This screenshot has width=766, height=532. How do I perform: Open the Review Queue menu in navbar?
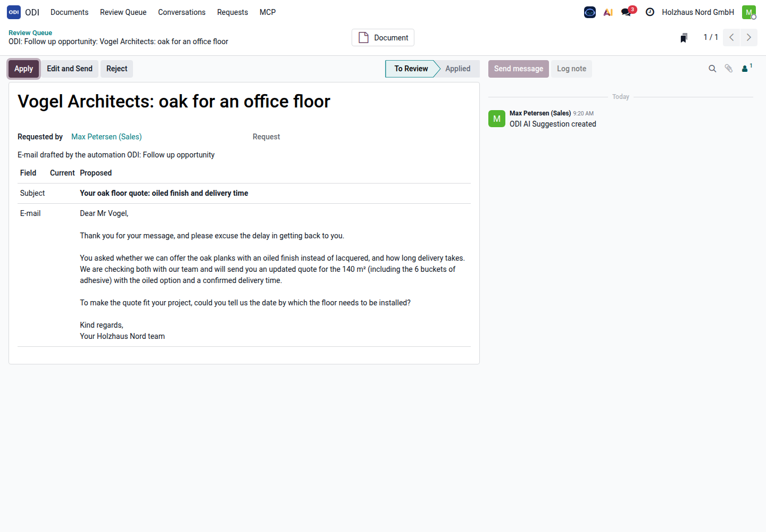(123, 12)
